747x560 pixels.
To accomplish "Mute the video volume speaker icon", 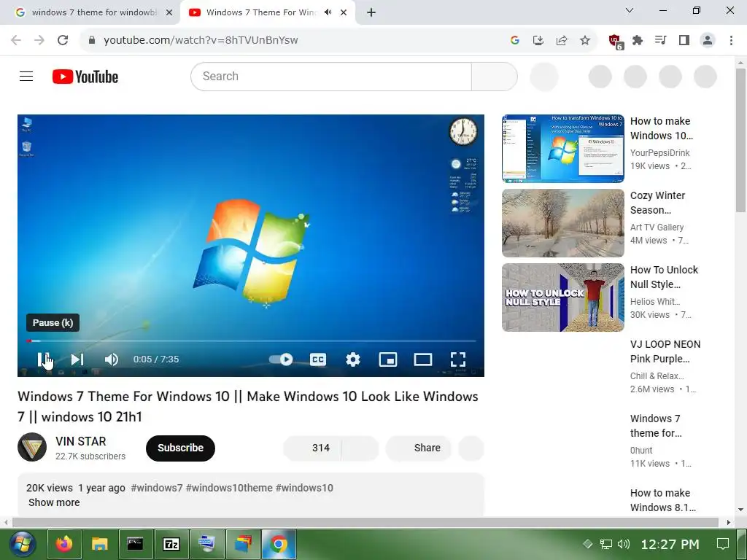I will coord(112,359).
